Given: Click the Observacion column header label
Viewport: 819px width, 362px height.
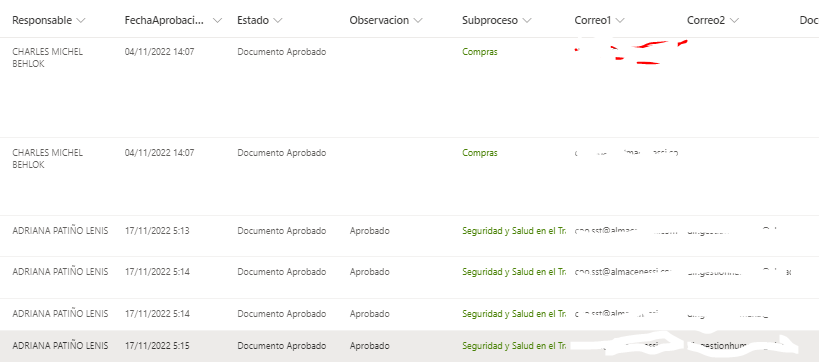Looking at the screenshot, I should click(379, 20).
